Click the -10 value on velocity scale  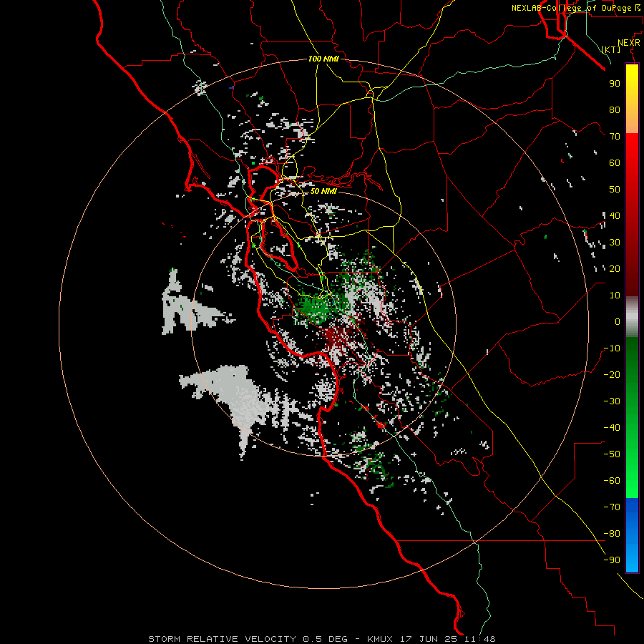pos(612,348)
